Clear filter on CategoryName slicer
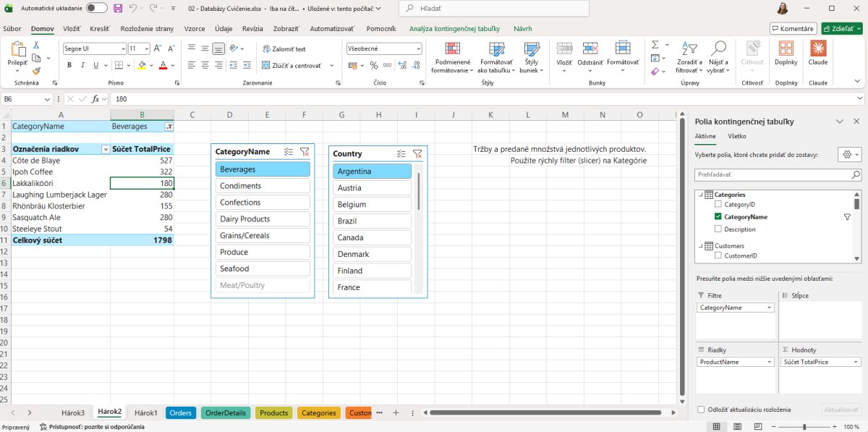 click(x=305, y=152)
